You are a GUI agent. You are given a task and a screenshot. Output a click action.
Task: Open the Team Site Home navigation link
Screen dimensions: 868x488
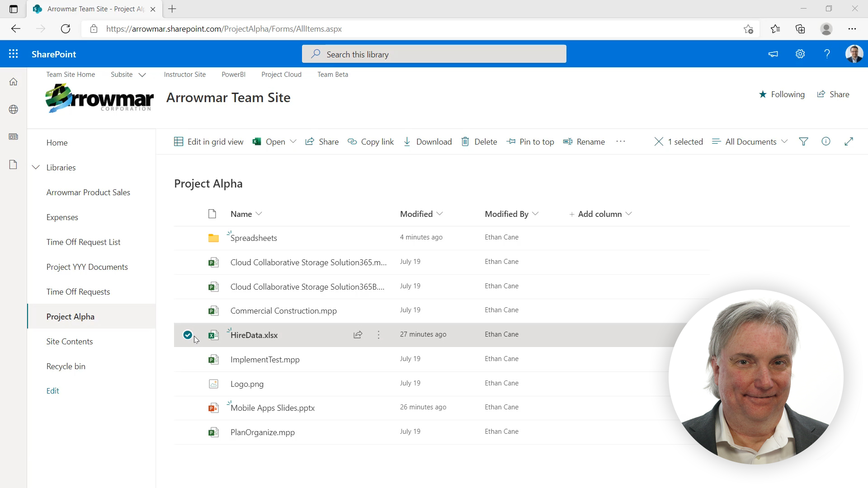(71, 75)
